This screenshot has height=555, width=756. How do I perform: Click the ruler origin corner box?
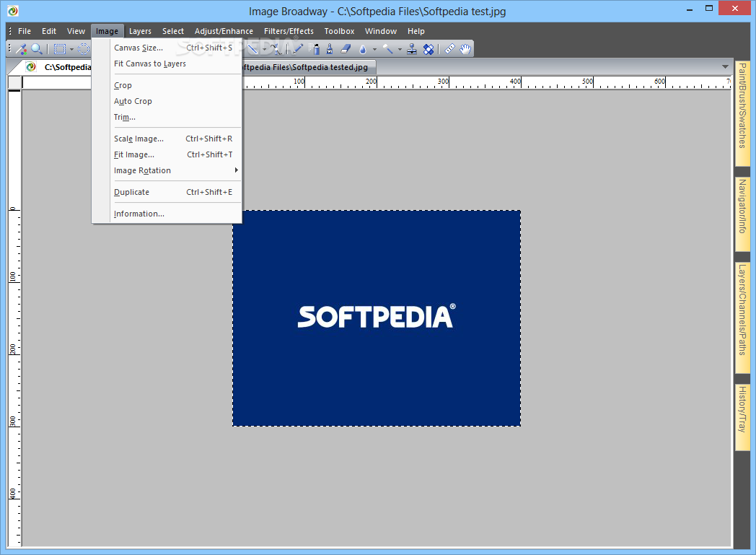click(14, 82)
